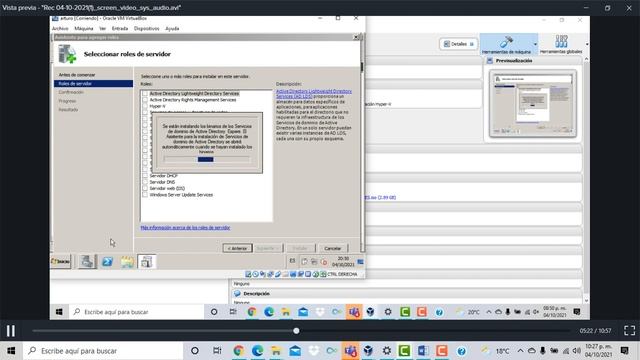Click the search box in the recorded taskbar
Screen dimensions: 640x360
pyautogui.click(x=136, y=312)
